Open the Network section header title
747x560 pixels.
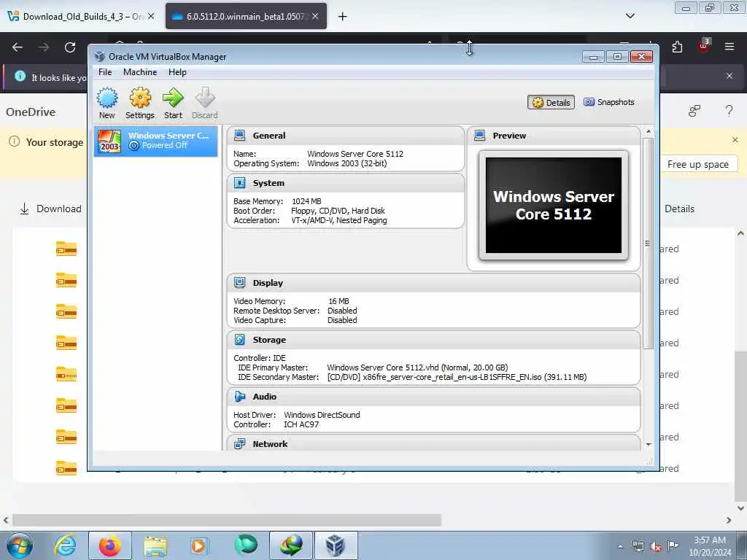pos(270,444)
